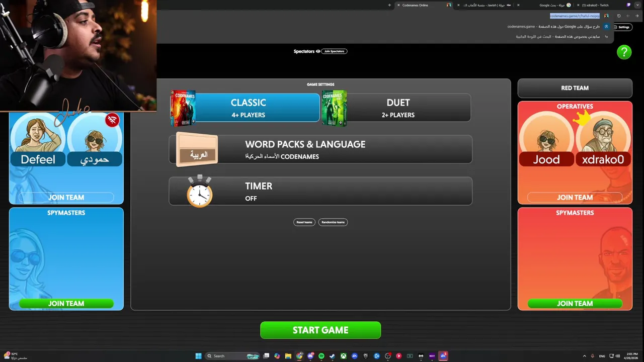Viewport: 644px width, 362px height.
Task: Click xdrako0's old man avatar
Action: coord(603,135)
